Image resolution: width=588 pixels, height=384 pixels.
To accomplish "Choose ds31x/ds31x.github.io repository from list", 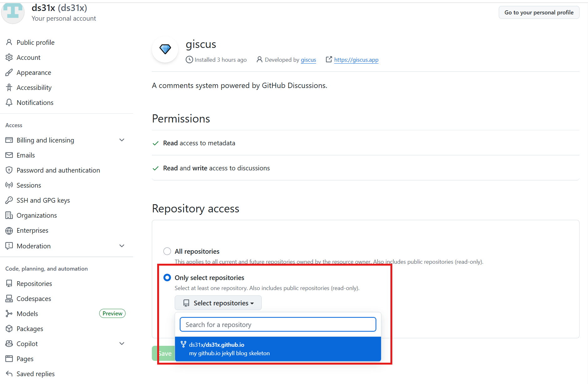I will pos(278,349).
